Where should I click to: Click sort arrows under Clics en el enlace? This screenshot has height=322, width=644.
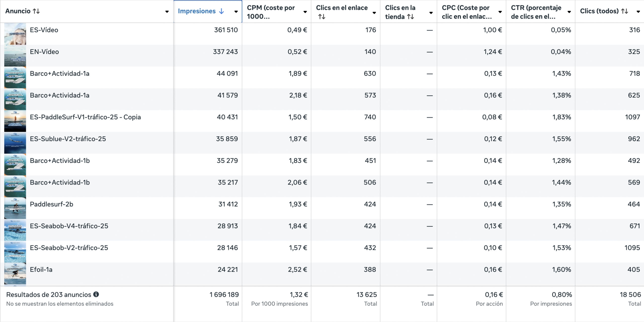point(321,17)
